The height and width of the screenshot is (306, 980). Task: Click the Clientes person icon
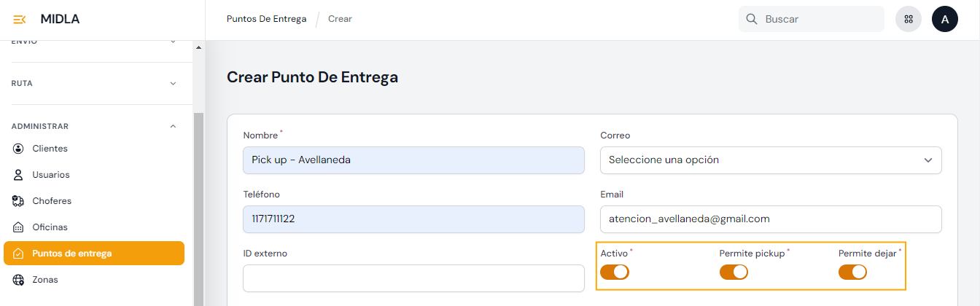[19, 149]
